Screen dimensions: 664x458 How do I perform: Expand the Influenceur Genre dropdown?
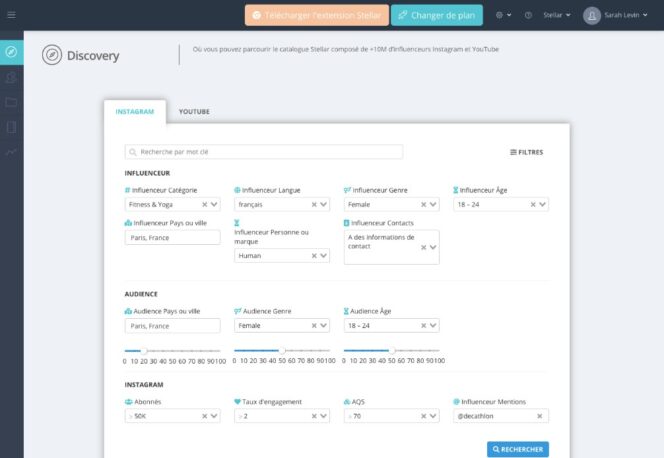click(433, 204)
